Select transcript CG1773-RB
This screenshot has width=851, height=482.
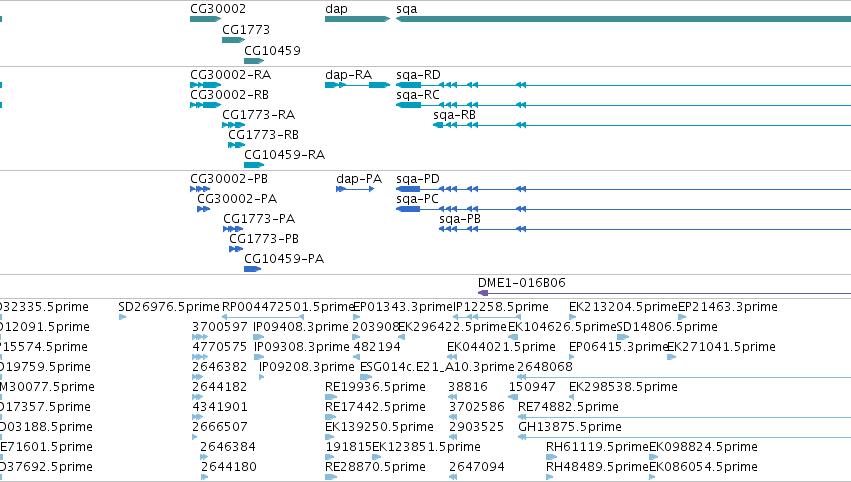point(237,145)
